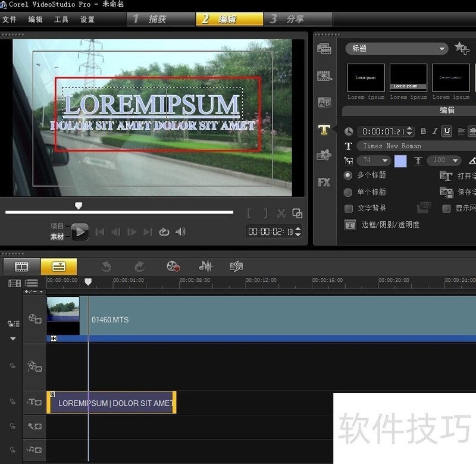This screenshot has width=476, height=464.
Task: Select the 多个标题 radio button
Action: click(348, 175)
